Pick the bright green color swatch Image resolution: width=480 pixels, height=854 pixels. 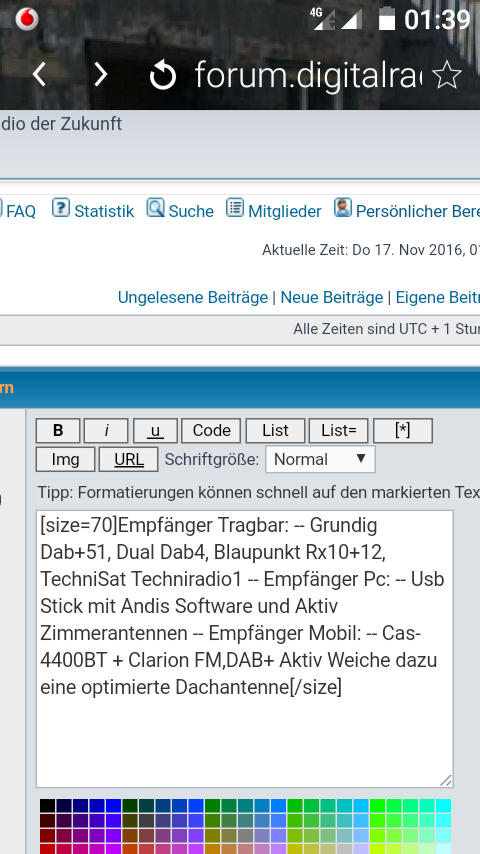click(x=377, y=806)
